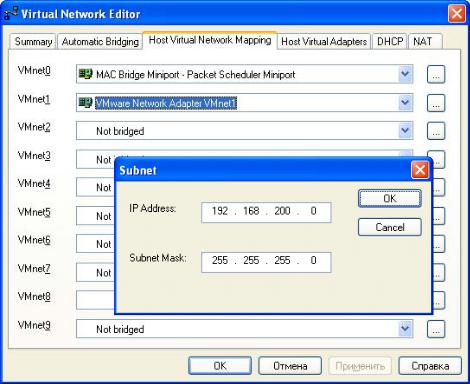This screenshot has height=384, width=470.
Task: Close the Subnet dialog with the X
Action: tap(420, 170)
